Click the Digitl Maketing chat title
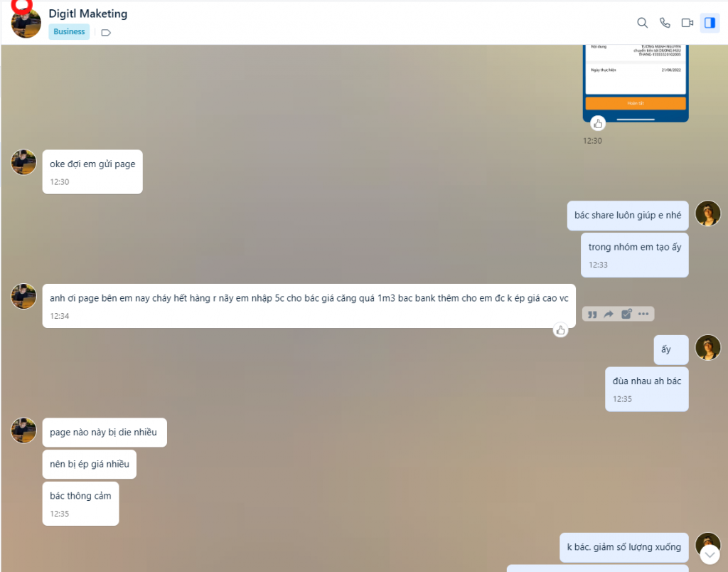The image size is (728, 572). 87,14
